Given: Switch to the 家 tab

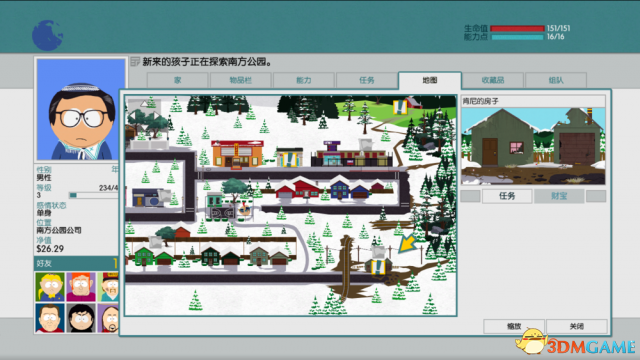Looking at the screenshot, I should pyautogui.click(x=178, y=80).
